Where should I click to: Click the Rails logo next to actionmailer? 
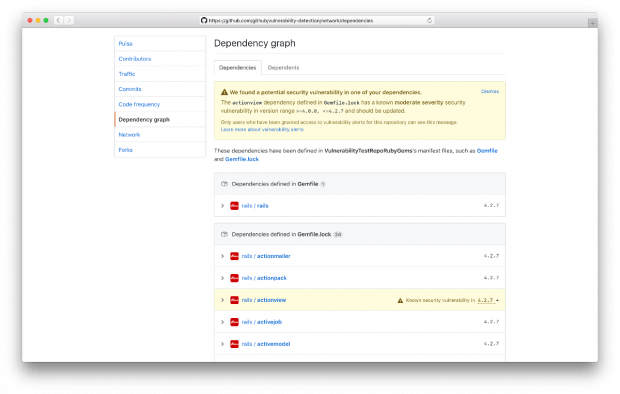pyautogui.click(x=234, y=256)
